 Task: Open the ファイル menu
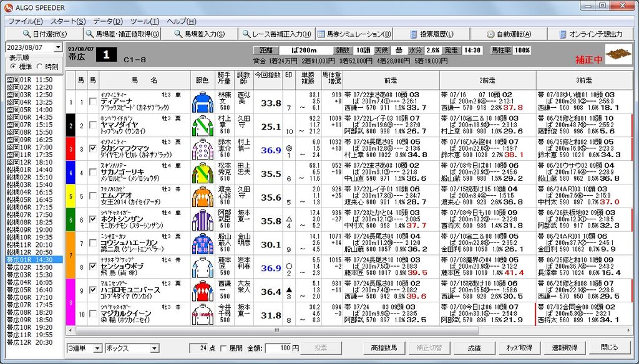[25, 22]
